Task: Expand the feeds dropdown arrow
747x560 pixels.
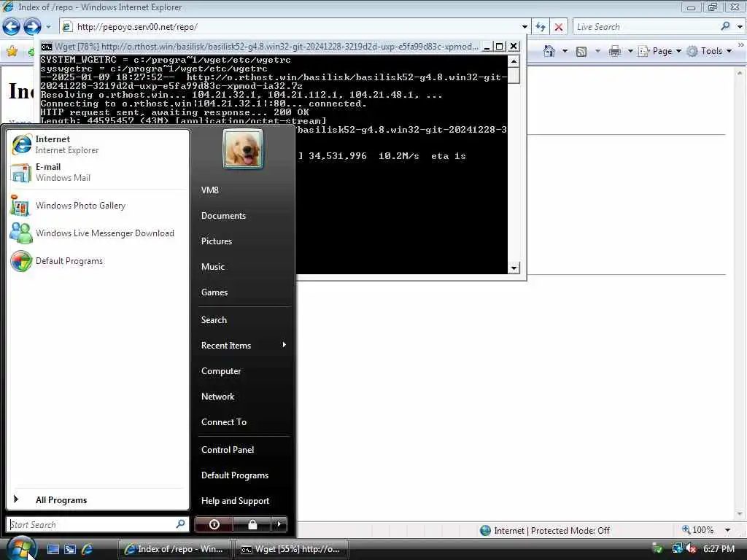Action: (597, 51)
